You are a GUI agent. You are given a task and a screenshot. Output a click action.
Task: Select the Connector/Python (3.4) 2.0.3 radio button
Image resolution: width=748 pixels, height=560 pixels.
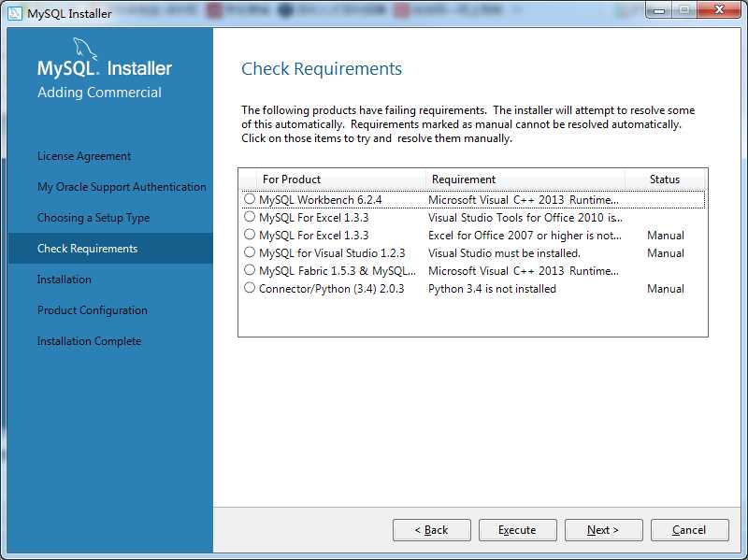250,288
